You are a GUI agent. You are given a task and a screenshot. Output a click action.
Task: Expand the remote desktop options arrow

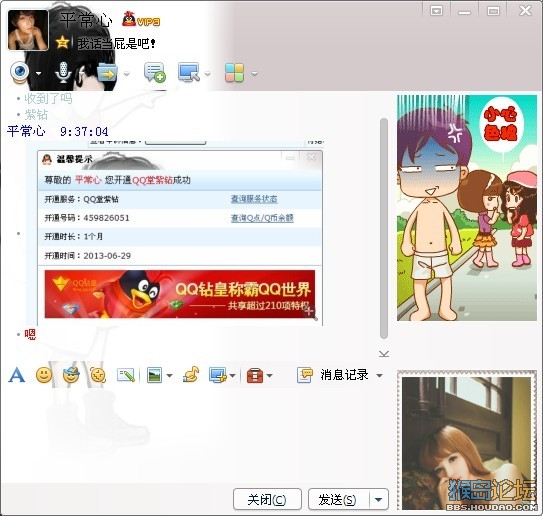click(x=207, y=73)
